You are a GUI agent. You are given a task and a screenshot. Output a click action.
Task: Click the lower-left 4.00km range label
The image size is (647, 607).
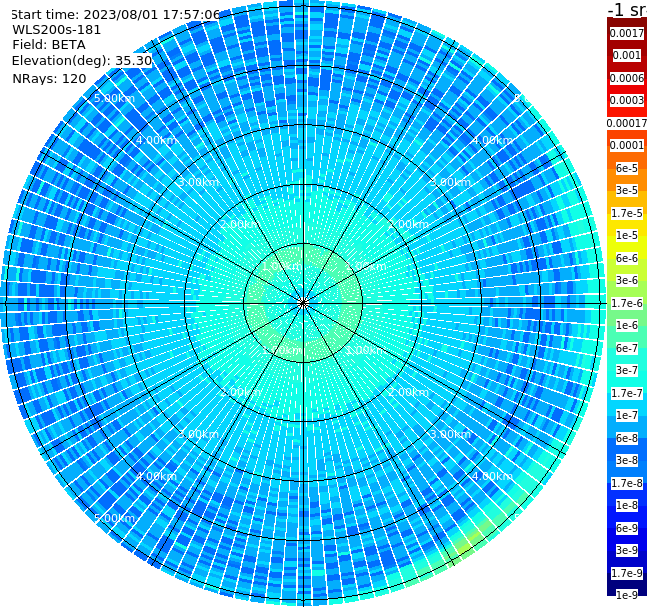click(156, 476)
